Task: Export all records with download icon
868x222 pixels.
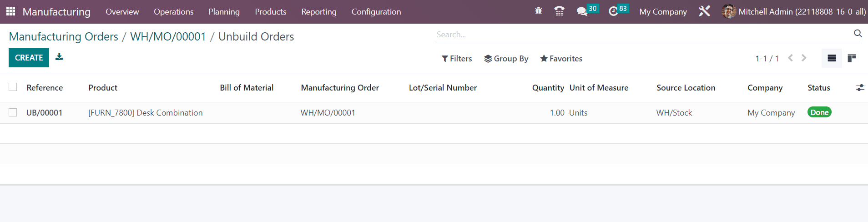Action: 59,57
